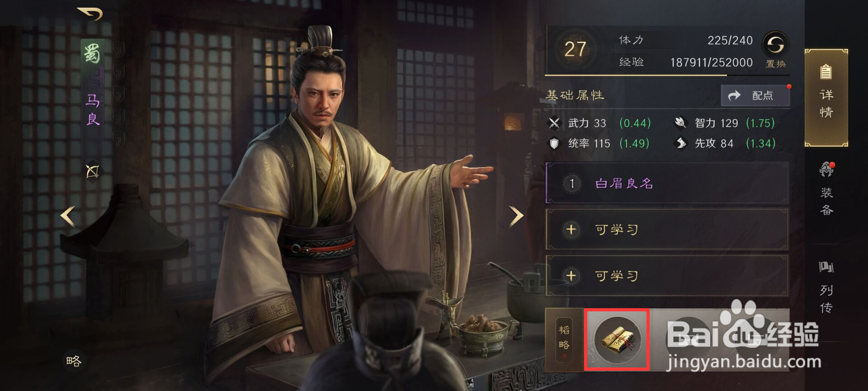Select the 详情 details tab
This screenshot has width=868, height=391.
click(826, 98)
